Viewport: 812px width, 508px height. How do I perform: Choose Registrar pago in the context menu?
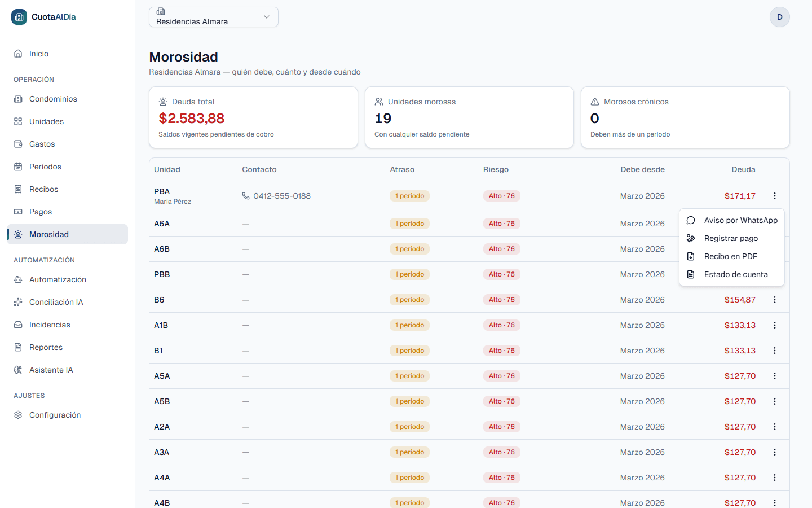coord(732,238)
